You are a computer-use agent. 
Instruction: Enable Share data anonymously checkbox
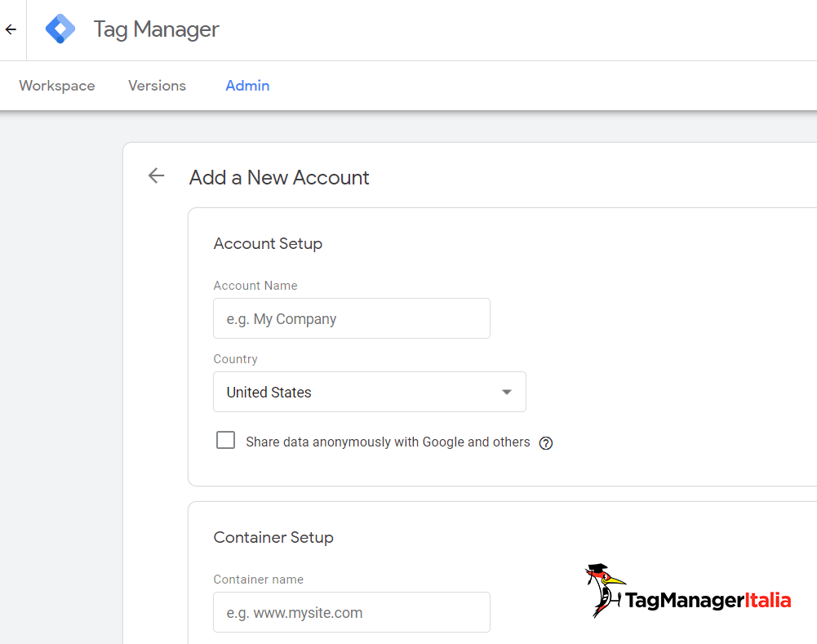point(225,441)
